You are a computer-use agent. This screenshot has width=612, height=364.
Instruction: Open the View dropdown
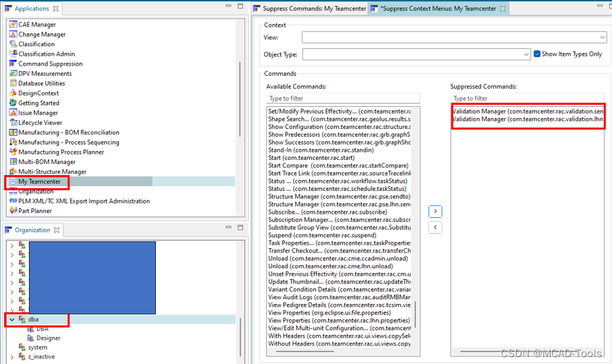coord(602,37)
